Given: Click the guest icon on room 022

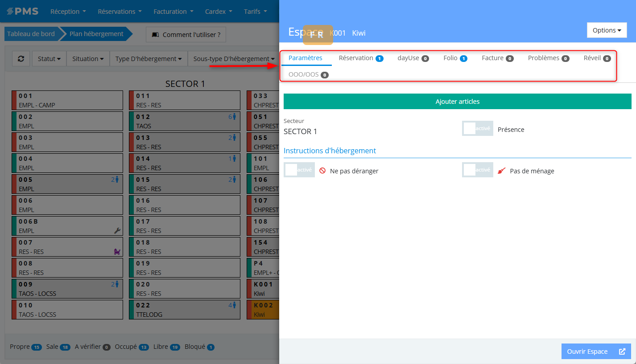Looking at the screenshot, I should point(234,305).
